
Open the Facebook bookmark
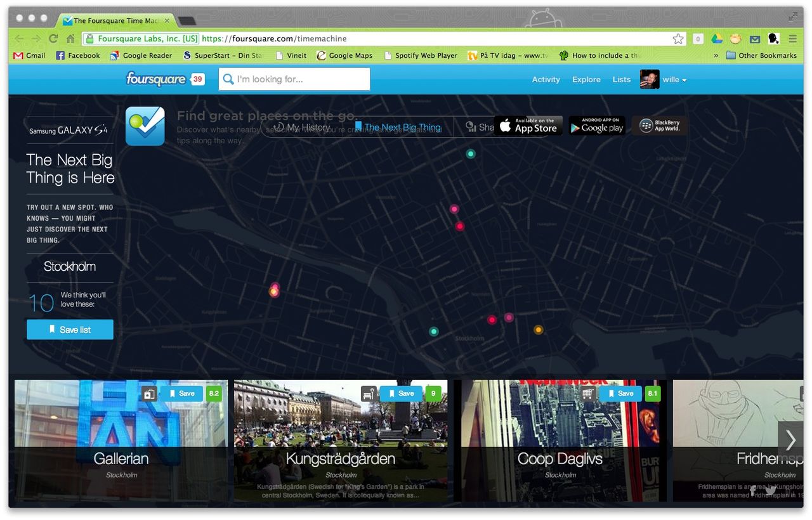click(78, 56)
